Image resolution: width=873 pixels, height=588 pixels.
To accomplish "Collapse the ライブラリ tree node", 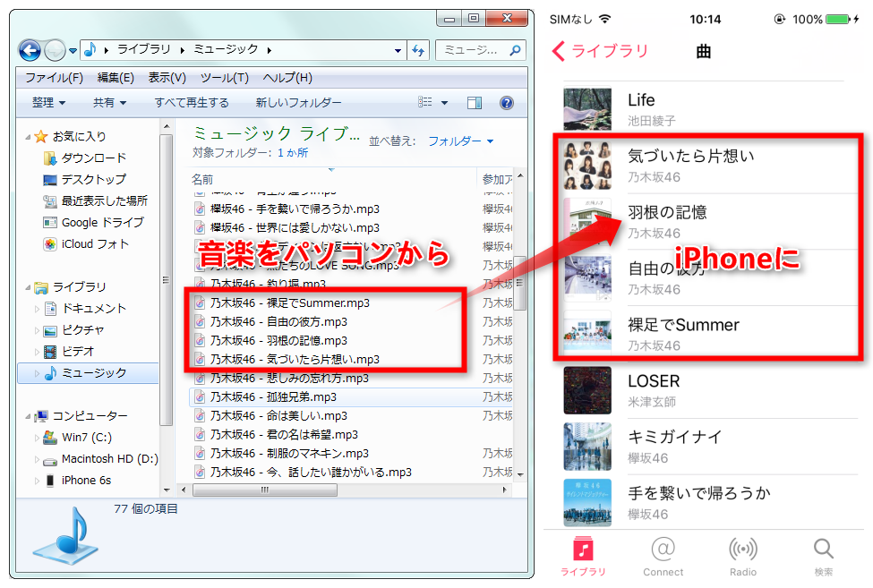I will 28,287.
